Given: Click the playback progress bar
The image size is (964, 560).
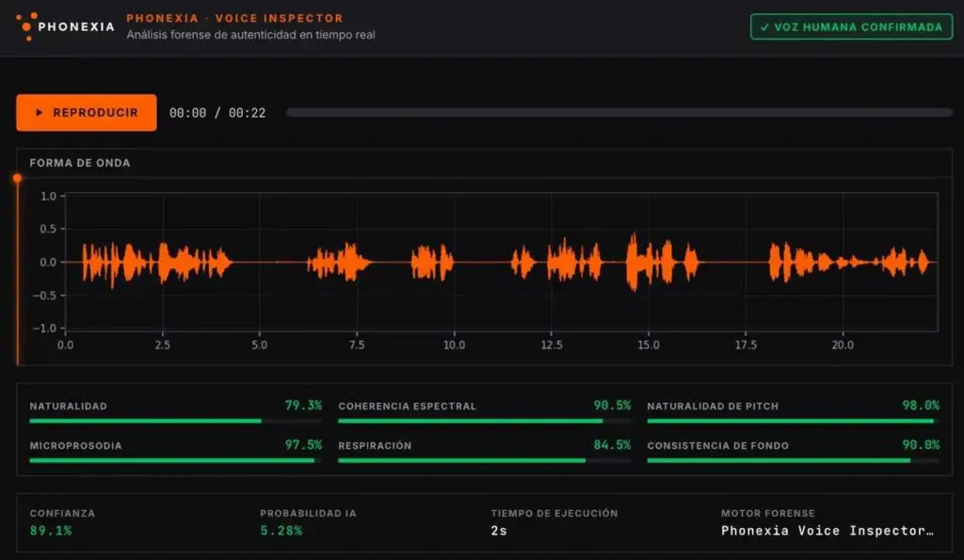Looking at the screenshot, I should [x=619, y=113].
